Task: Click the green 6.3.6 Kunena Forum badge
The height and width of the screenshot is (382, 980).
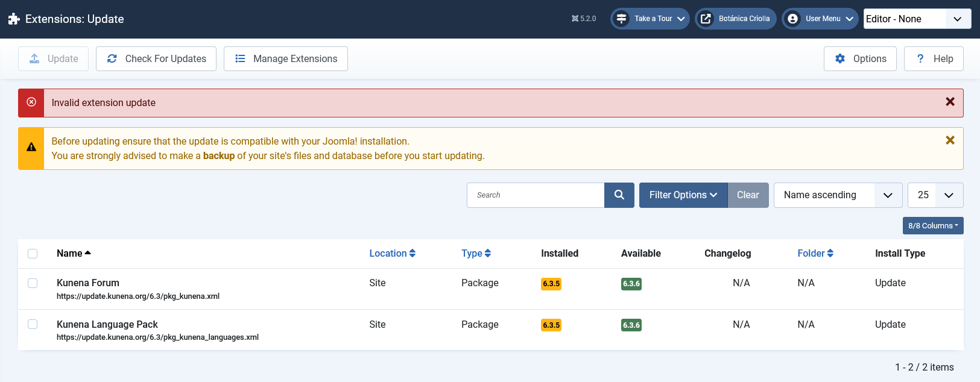Action: 631,284
